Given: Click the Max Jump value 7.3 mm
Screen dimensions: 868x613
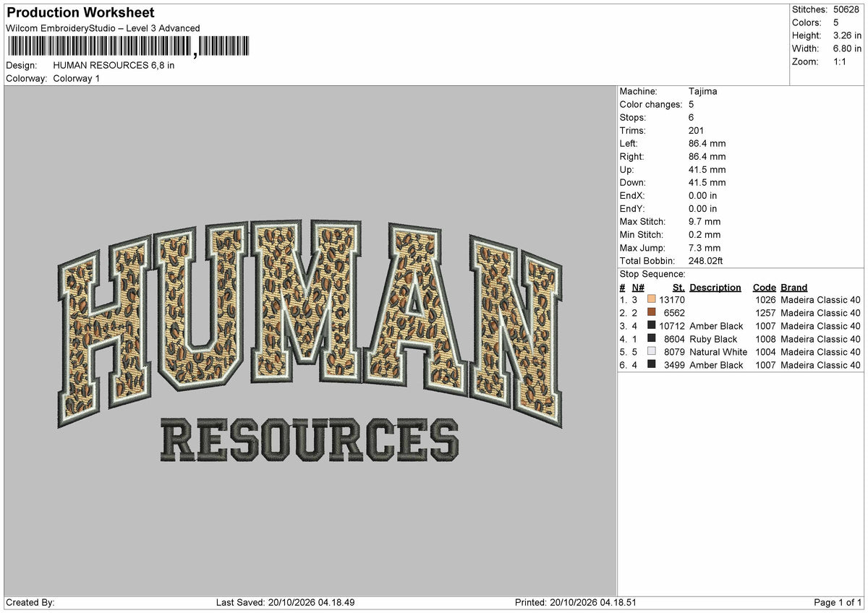Looking at the screenshot, I should [705, 247].
